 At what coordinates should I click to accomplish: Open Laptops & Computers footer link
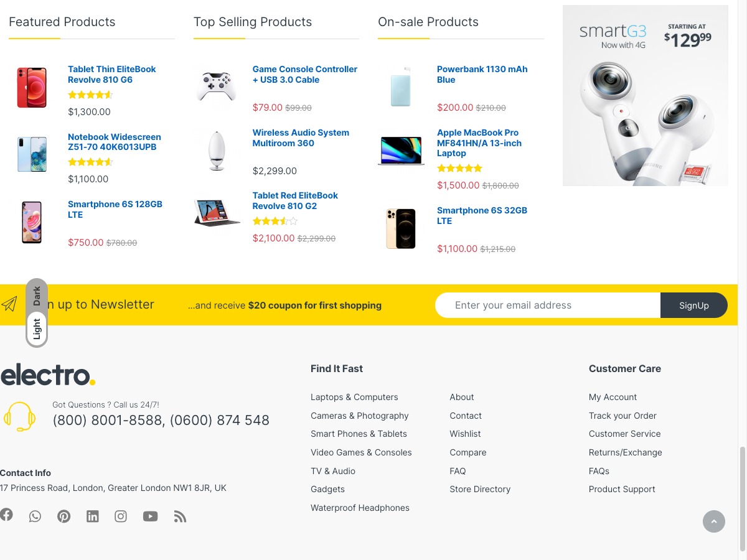click(x=354, y=397)
